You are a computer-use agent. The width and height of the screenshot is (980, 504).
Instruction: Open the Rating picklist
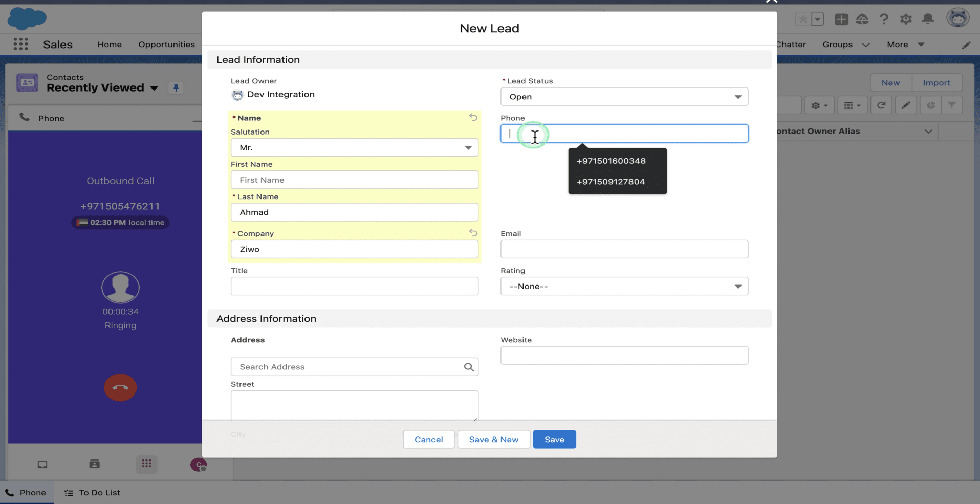coord(624,286)
